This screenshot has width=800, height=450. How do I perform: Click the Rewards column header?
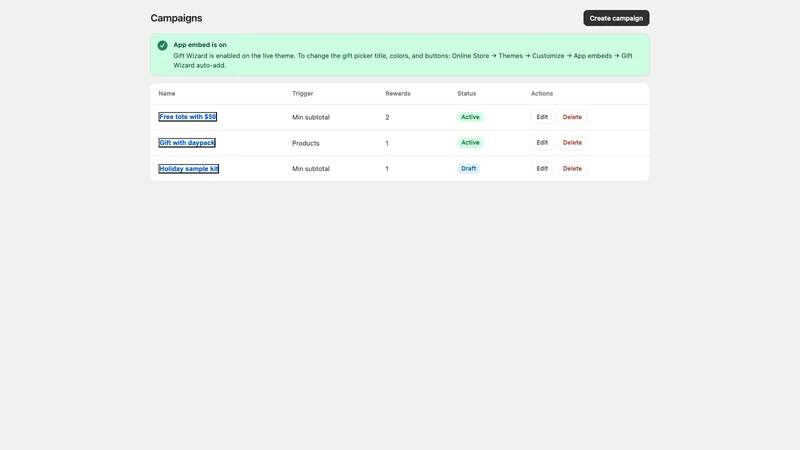click(397, 93)
